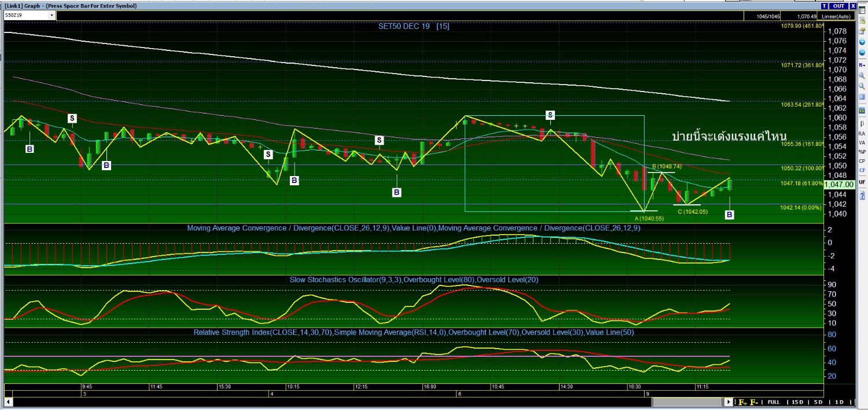
Task: Click the horizontal scrollbar thumb
Action: click(688, 402)
